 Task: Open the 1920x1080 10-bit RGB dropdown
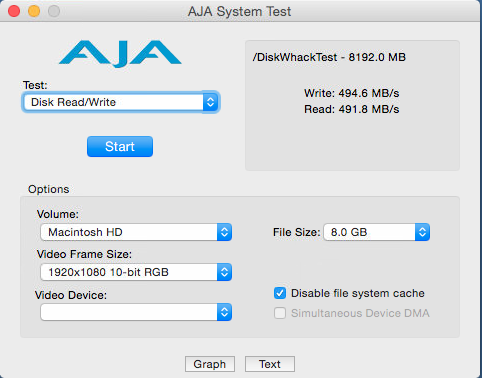pos(136,272)
